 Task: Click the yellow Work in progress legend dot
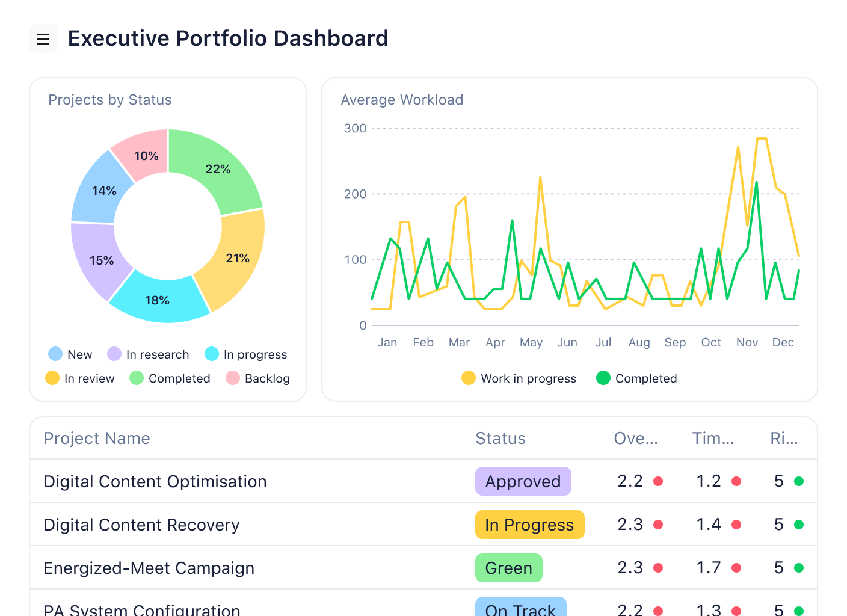pos(468,378)
